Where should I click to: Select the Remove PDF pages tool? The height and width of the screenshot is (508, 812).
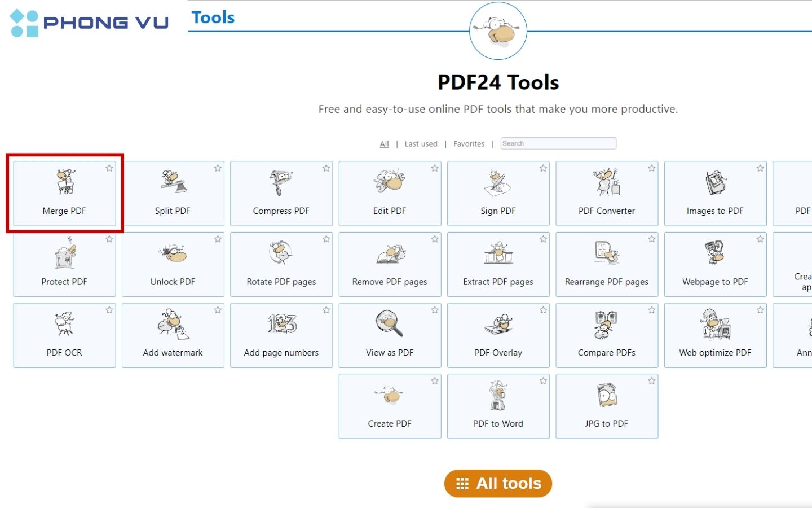pyautogui.click(x=390, y=265)
